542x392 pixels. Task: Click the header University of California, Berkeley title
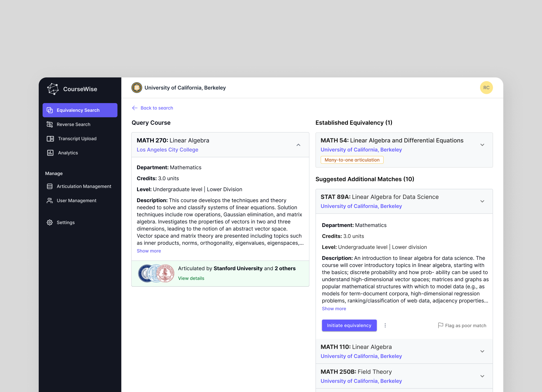185,88
